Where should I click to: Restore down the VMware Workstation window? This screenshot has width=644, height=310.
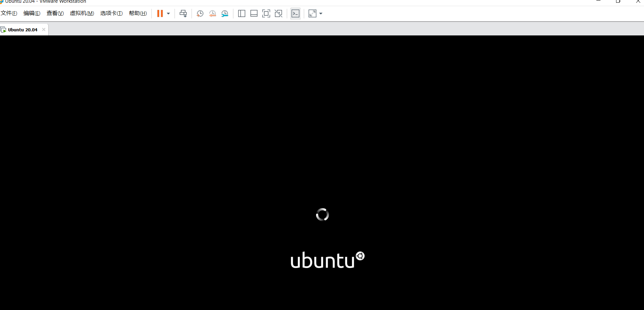tap(618, 1)
